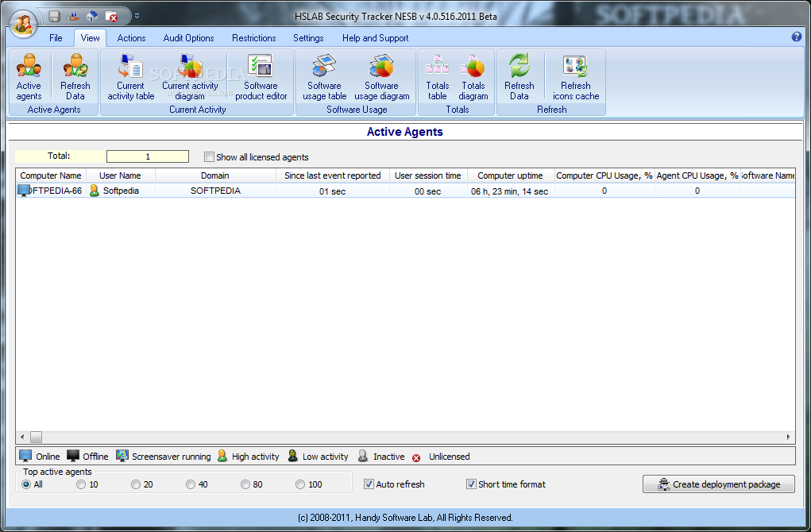Select 20 top active agents
This screenshot has width=811, height=532.
click(136, 484)
